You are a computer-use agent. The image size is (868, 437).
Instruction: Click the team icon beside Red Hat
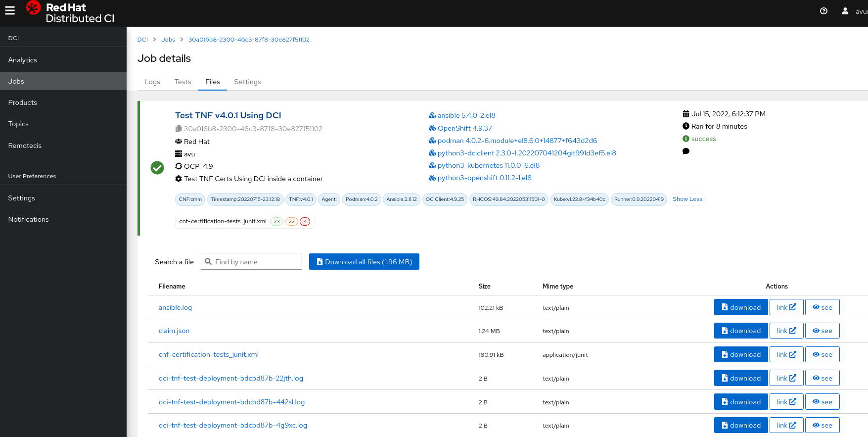coord(179,142)
